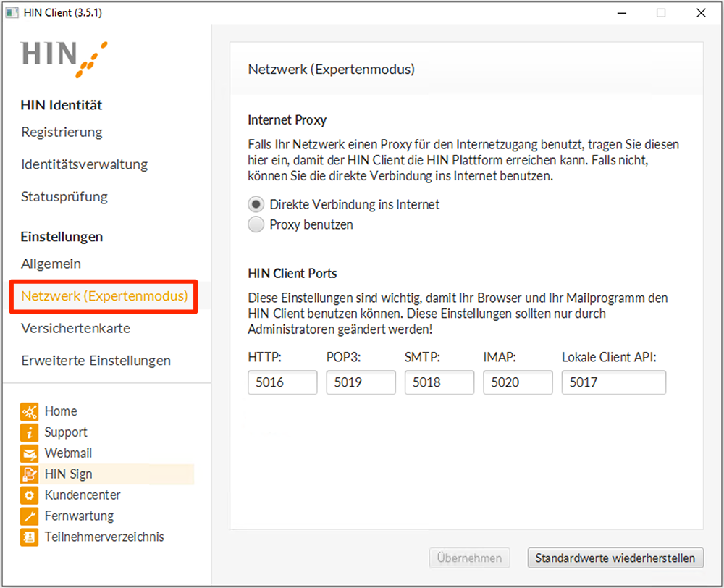Click the Fernwartung wrench icon
Screen dimensions: 724x588
coord(29,516)
